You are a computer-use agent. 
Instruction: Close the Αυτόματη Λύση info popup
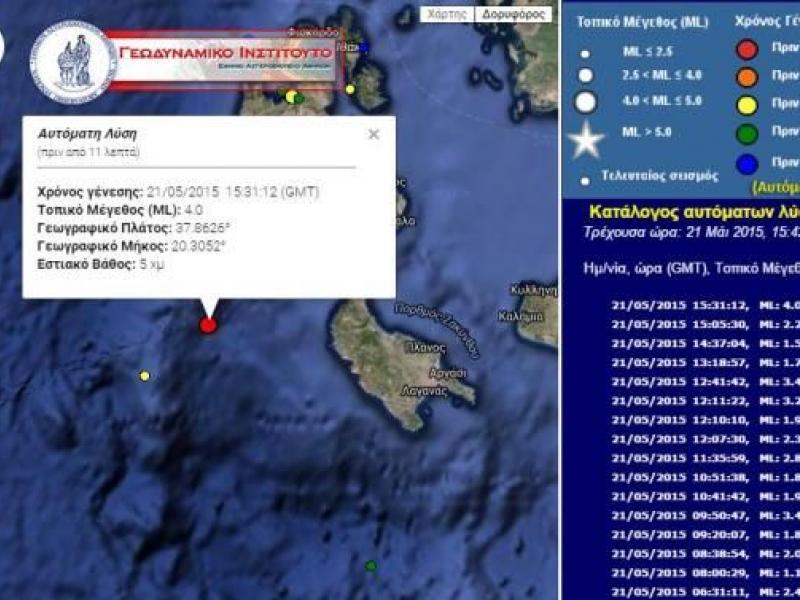click(x=374, y=134)
